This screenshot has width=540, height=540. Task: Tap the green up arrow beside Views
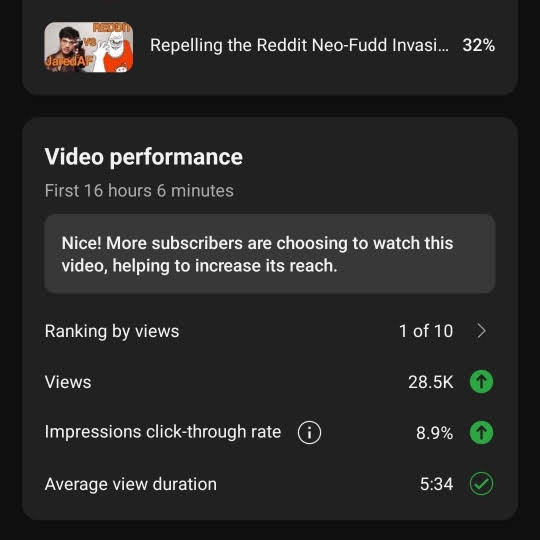pos(481,382)
